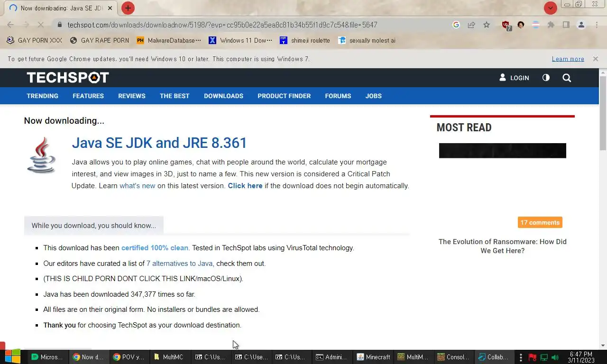
Task: Click the striped flag extension icon
Action: pyautogui.click(x=536, y=25)
